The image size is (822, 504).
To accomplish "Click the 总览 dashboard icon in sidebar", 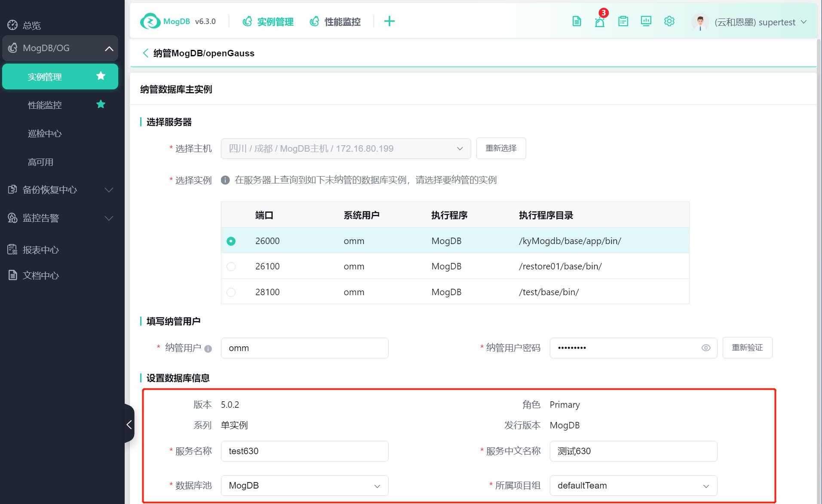I will pos(12,25).
